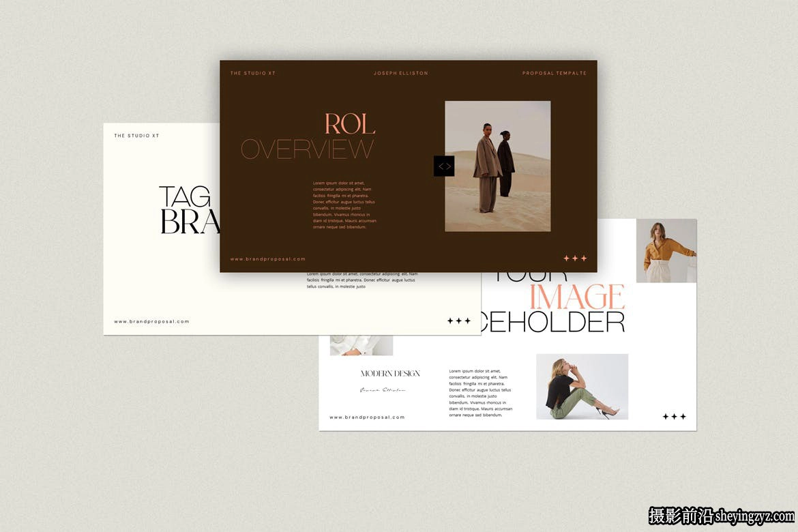
Task: Select the desert photo of two models
Action: 498,166
